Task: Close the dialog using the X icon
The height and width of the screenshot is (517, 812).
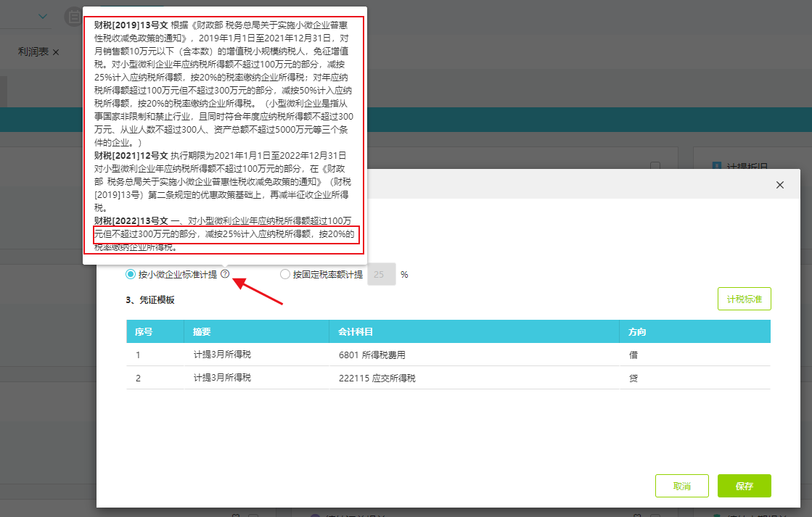Action: [780, 185]
